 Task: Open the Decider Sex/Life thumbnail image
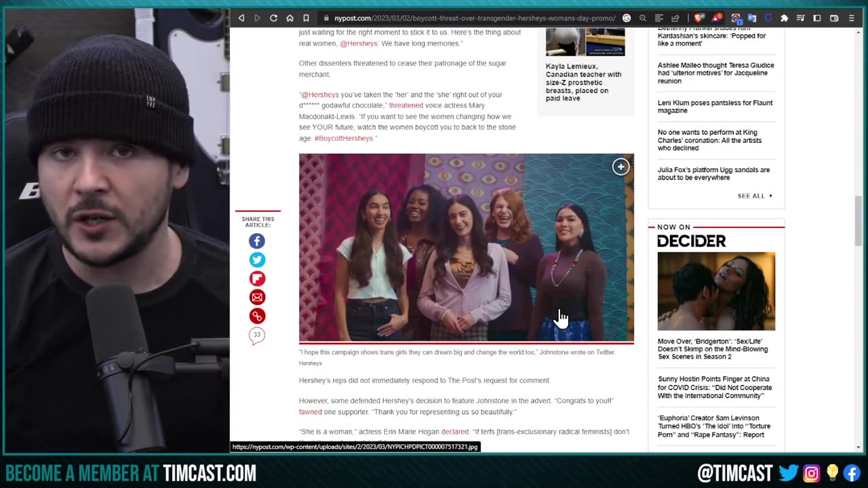716,291
